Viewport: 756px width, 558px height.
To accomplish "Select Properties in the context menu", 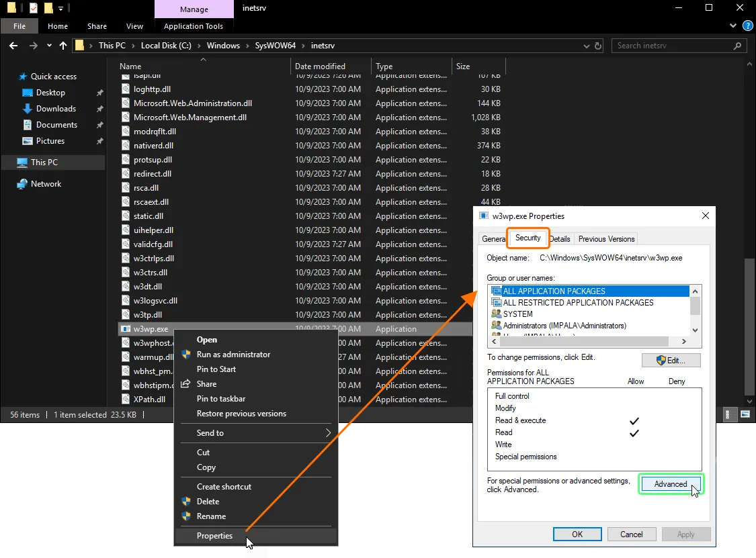I will tap(256, 536).
